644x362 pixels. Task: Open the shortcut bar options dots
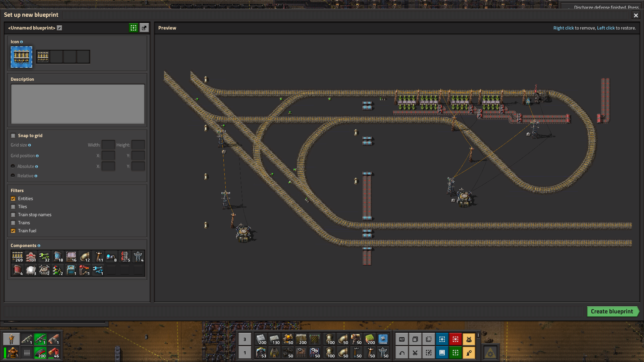(x=478, y=335)
